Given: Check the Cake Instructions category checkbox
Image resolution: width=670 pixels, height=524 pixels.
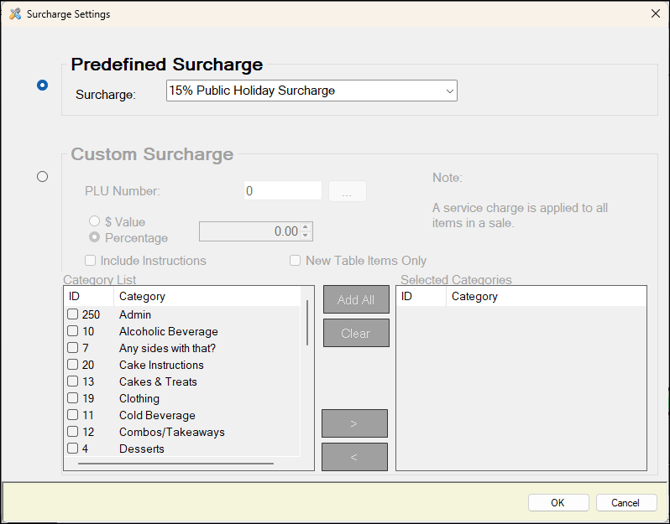Looking at the screenshot, I should pos(73,364).
